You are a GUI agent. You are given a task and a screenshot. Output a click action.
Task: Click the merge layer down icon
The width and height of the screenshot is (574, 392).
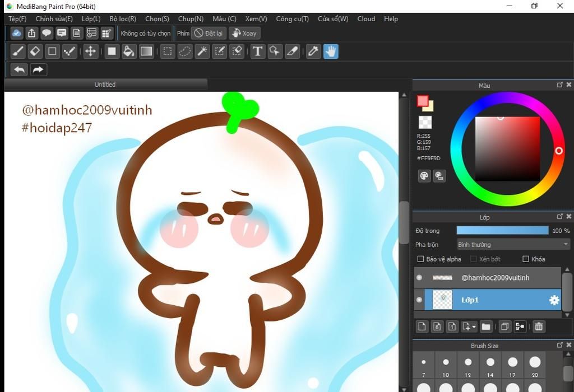point(520,326)
